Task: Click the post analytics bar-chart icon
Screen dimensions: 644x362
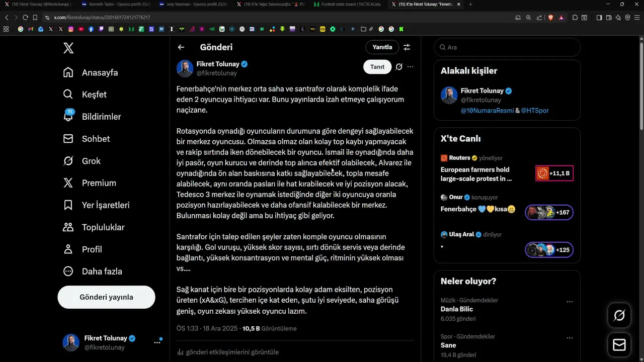Action: 180,352
